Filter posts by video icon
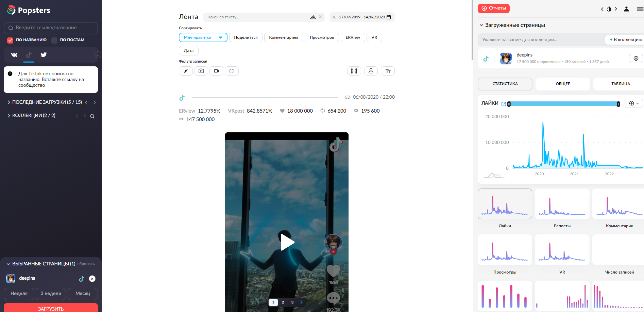Viewport: 644px width, 312px height. (216, 71)
